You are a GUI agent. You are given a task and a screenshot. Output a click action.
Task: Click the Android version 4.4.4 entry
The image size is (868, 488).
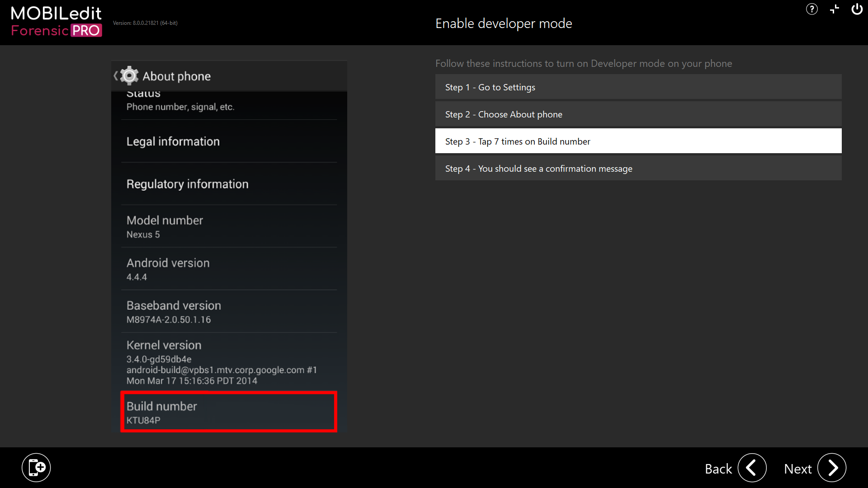click(x=229, y=269)
